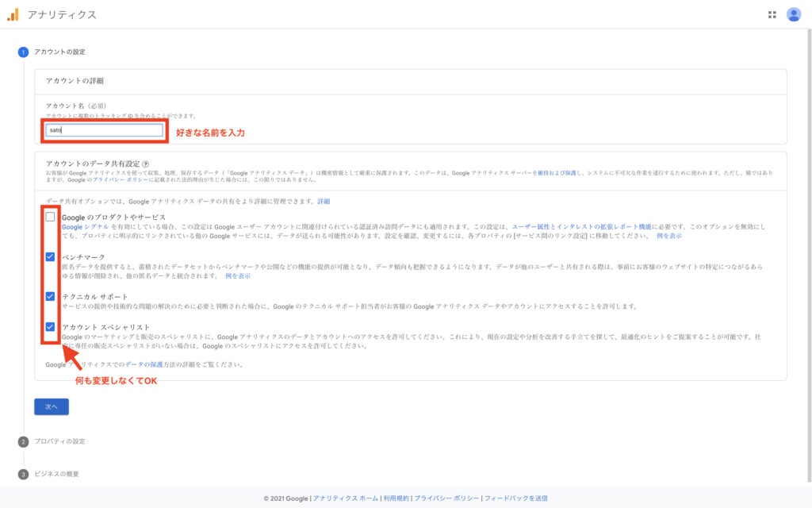Screen dimensions: 812x508
Task: Click the アカウント スペシャリスト option label
Action: [x=105, y=327]
